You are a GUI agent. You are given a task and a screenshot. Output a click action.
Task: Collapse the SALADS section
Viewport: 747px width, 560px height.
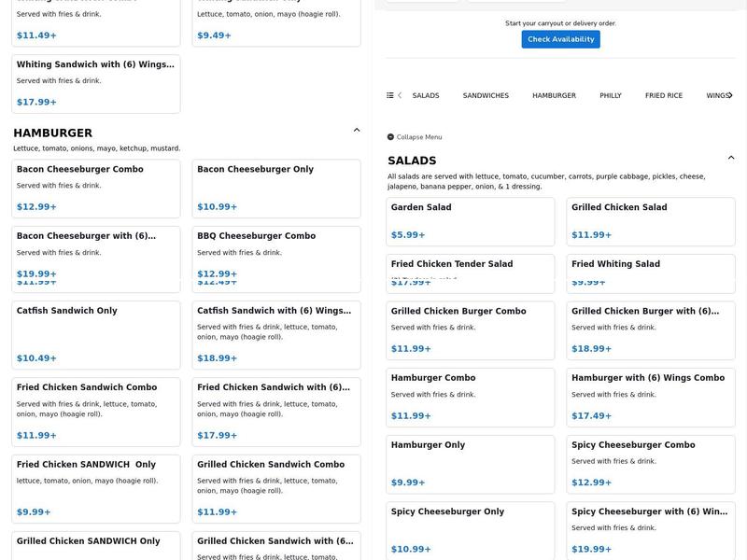tap(731, 159)
